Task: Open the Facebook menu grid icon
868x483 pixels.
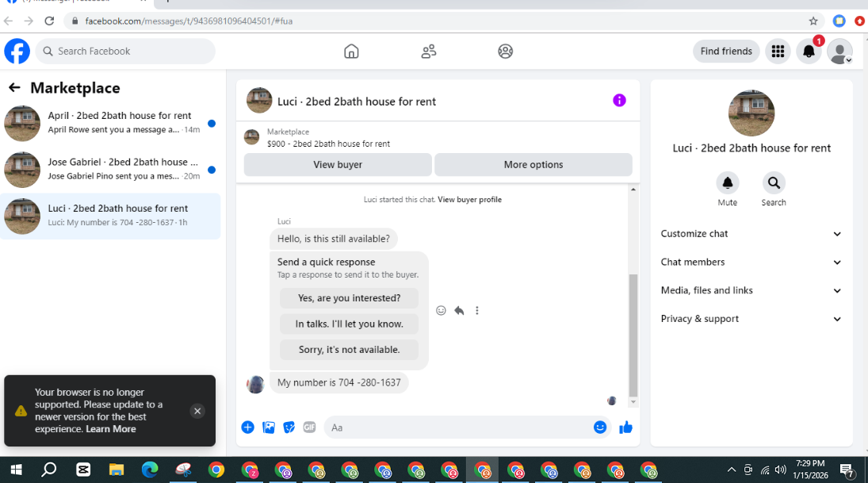Action: pyautogui.click(x=778, y=52)
